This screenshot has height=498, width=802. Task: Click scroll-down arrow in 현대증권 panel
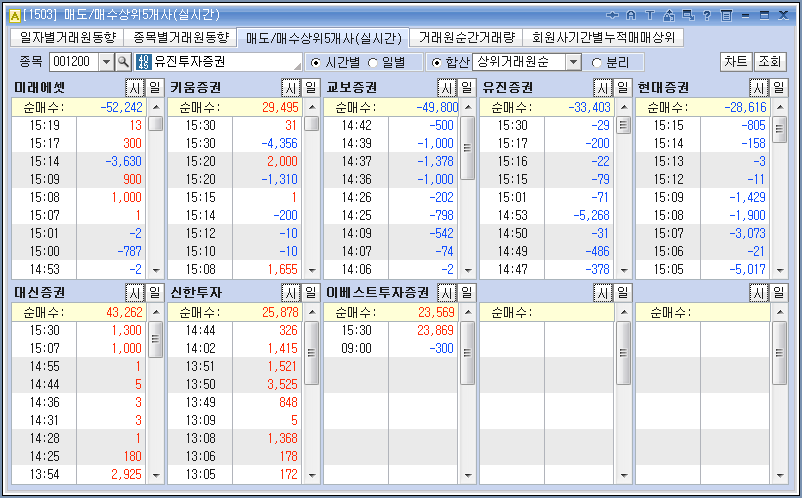[780, 270]
